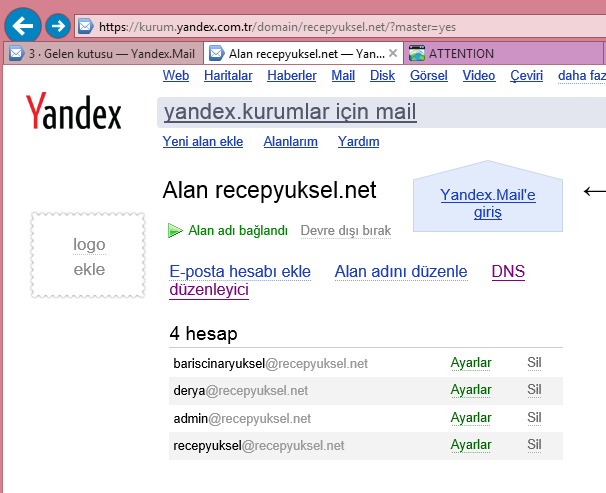The image size is (606, 493).
Task: Open Ayarlar for bariscinaryuksel account
Action: coord(471,363)
